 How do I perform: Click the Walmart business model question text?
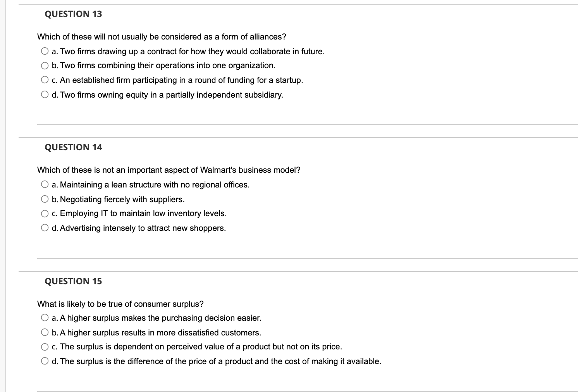[x=169, y=170]
